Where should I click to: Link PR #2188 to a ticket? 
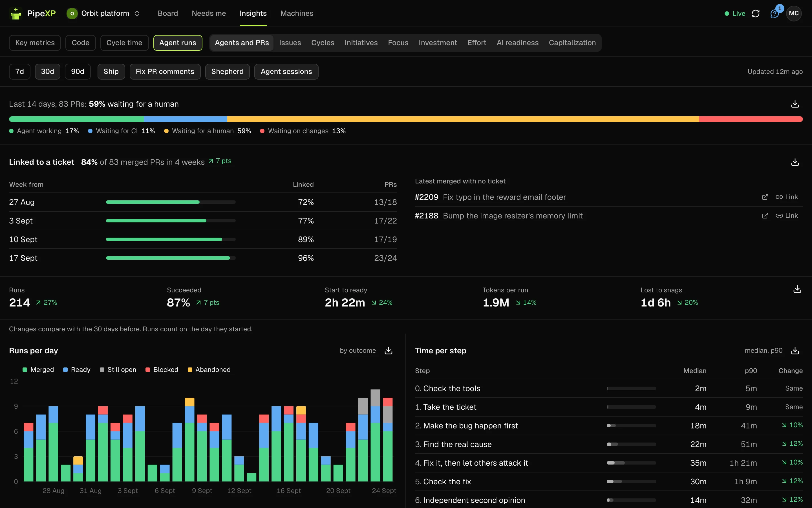(x=787, y=216)
